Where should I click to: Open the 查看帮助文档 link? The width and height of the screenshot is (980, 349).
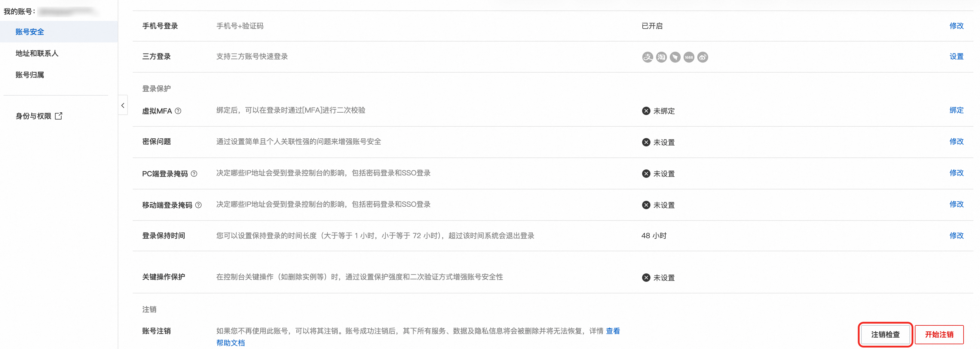(612, 331)
